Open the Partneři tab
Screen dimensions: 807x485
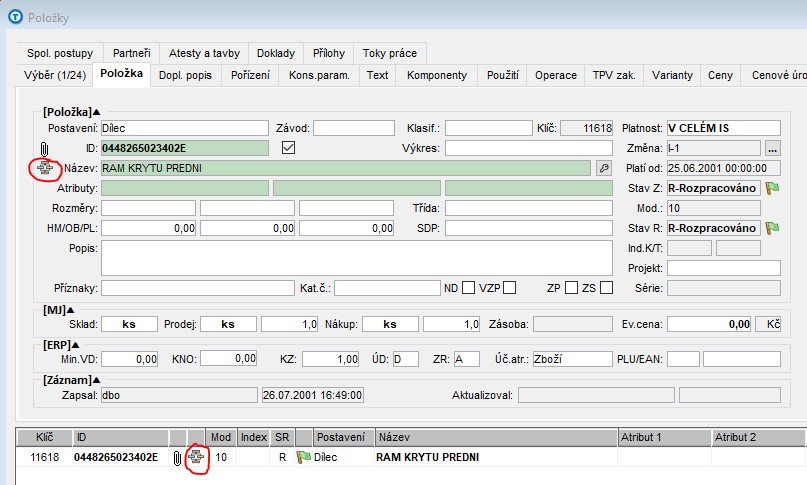(x=132, y=53)
